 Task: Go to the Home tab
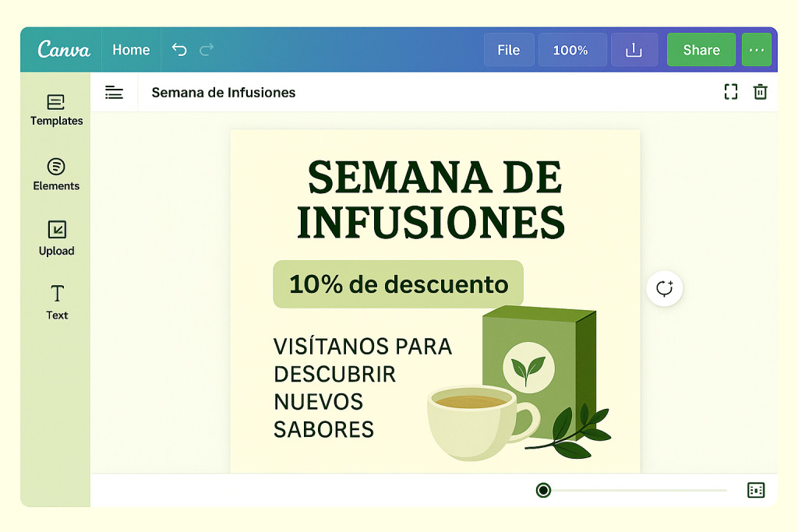[131, 49]
